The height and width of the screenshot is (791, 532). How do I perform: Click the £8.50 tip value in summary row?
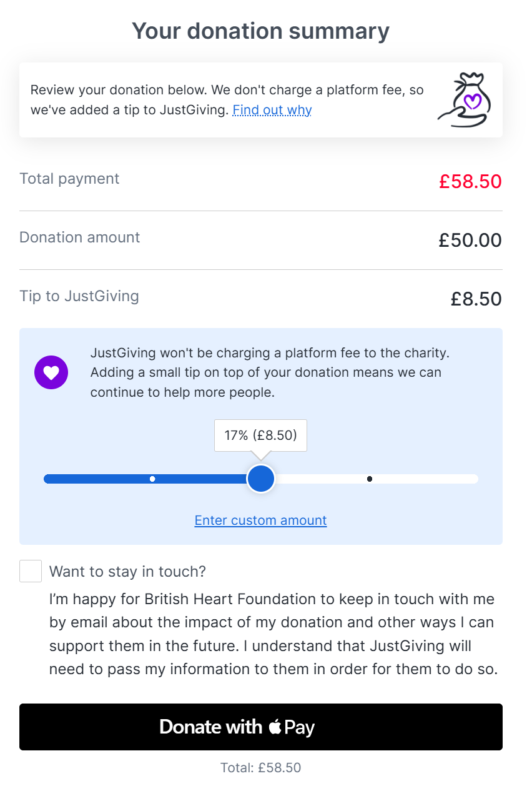476,299
